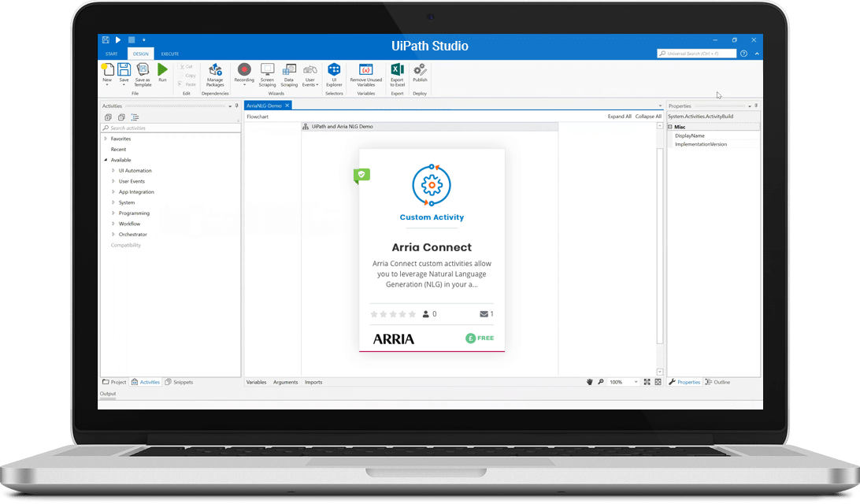The height and width of the screenshot is (504, 860).
Task: Pin the Properties panel
Action: [x=756, y=106]
